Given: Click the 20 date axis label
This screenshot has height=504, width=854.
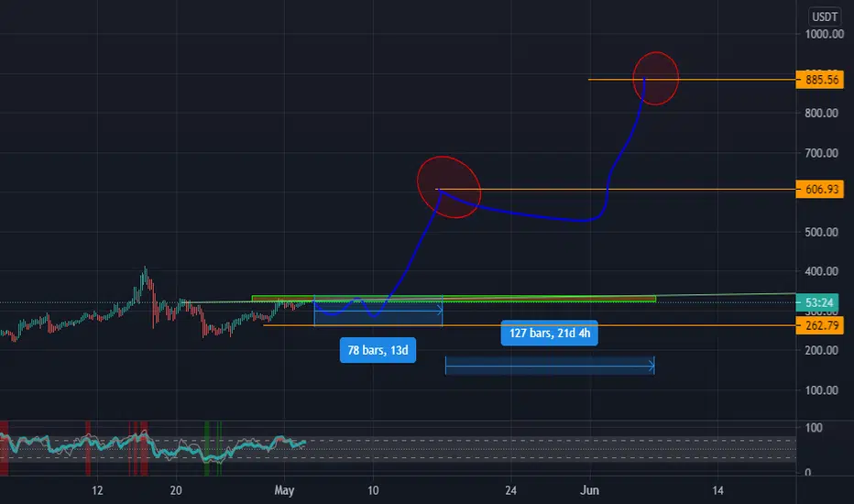Looking at the screenshot, I should pyautogui.click(x=176, y=490).
